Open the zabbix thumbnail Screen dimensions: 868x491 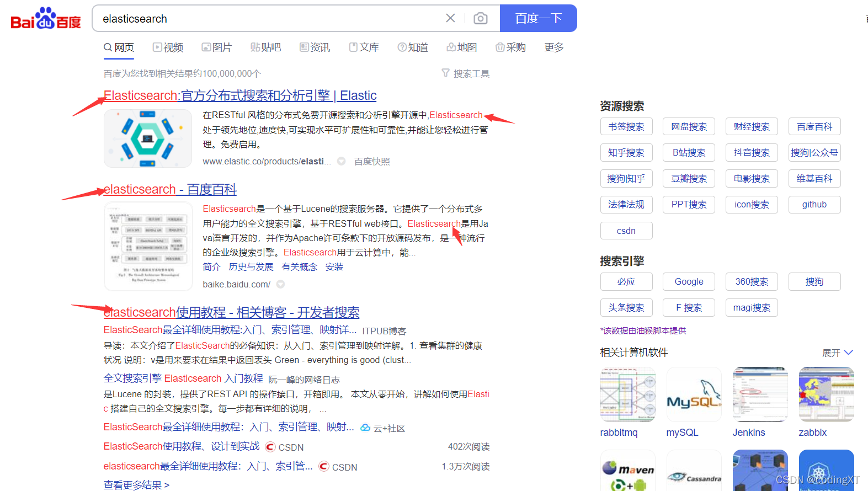[827, 394]
